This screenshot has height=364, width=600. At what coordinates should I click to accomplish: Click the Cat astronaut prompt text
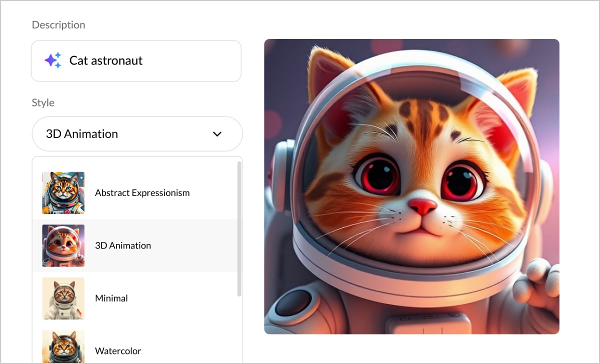coord(106,61)
